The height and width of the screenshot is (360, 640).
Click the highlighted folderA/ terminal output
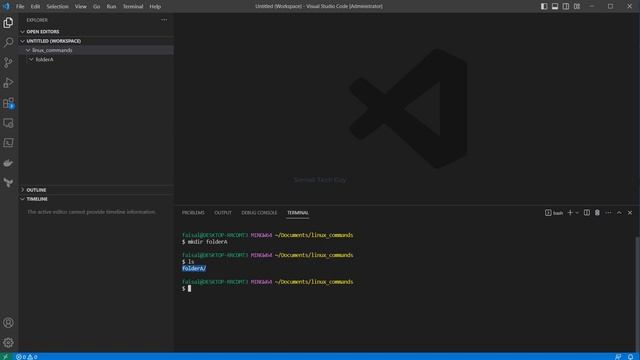pyautogui.click(x=194, y=268)
